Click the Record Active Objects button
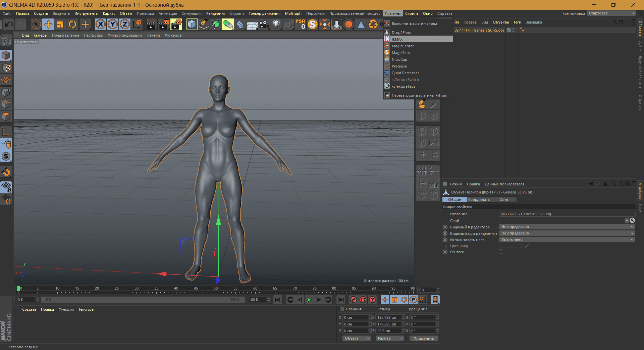Viewport: 644px width, 350px height. pos(353,300)
